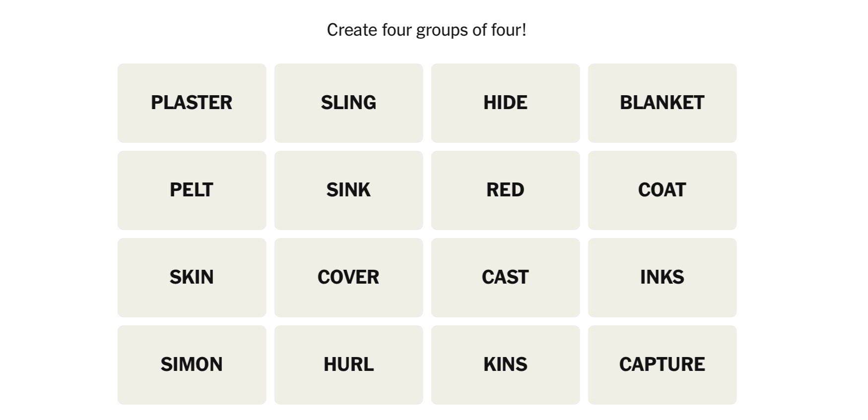The image size is (868, 420).
Task: Select the BLANKET tile
Action: tap(662, 103)
